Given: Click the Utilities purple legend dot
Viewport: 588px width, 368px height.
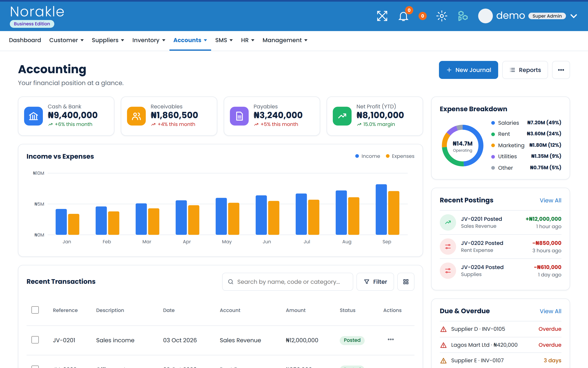Looking at the screenshot, I should (493, 157).
